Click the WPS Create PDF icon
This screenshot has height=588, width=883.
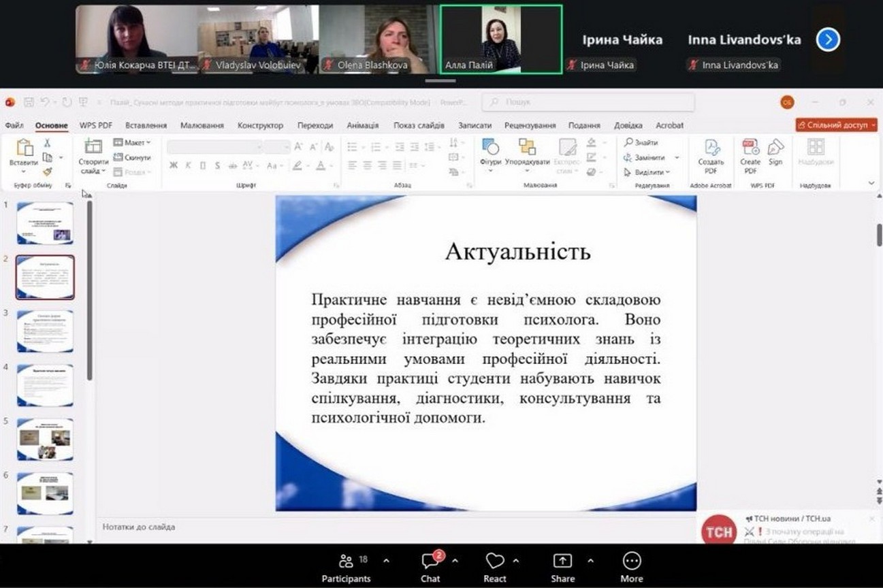click(x=750, y=148)
